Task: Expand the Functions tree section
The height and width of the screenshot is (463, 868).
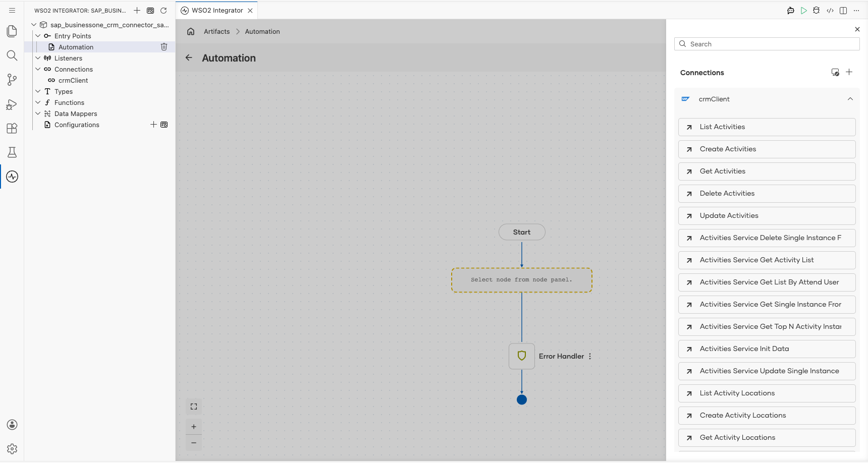Action: tap(38, 102)
